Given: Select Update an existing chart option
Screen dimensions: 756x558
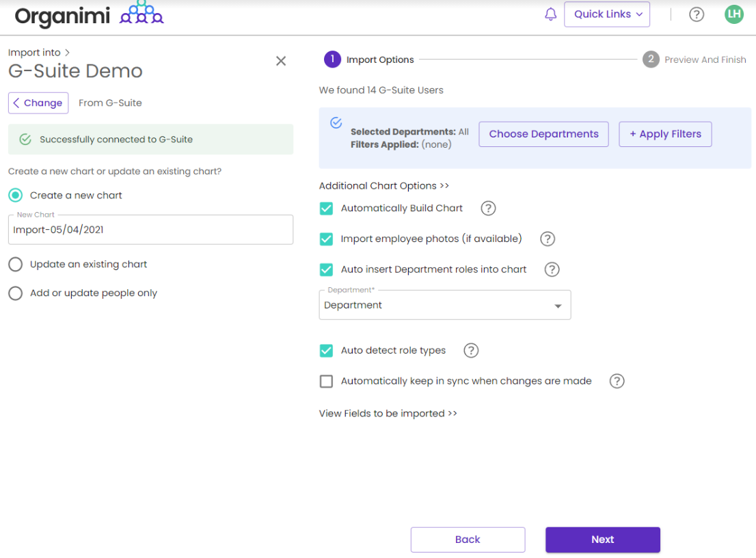Looking at the screenshot, I should click(16, 265).
